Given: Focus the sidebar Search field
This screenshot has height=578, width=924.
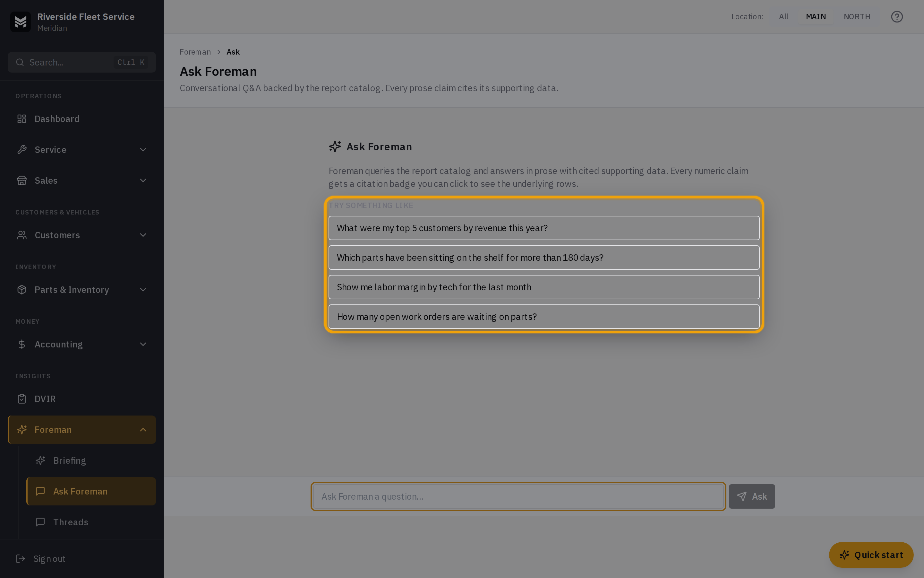Looking at the screenshot, I should click(x=82, y=62).
